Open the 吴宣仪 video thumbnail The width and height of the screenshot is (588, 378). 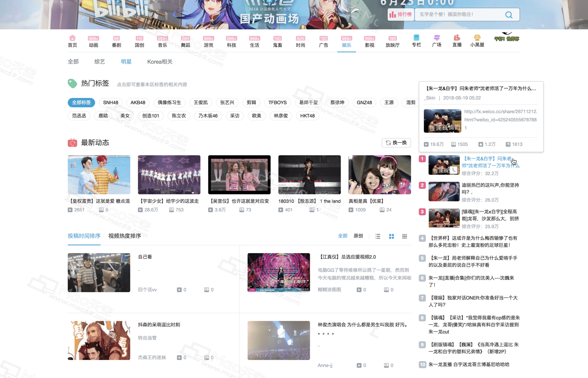239,175
